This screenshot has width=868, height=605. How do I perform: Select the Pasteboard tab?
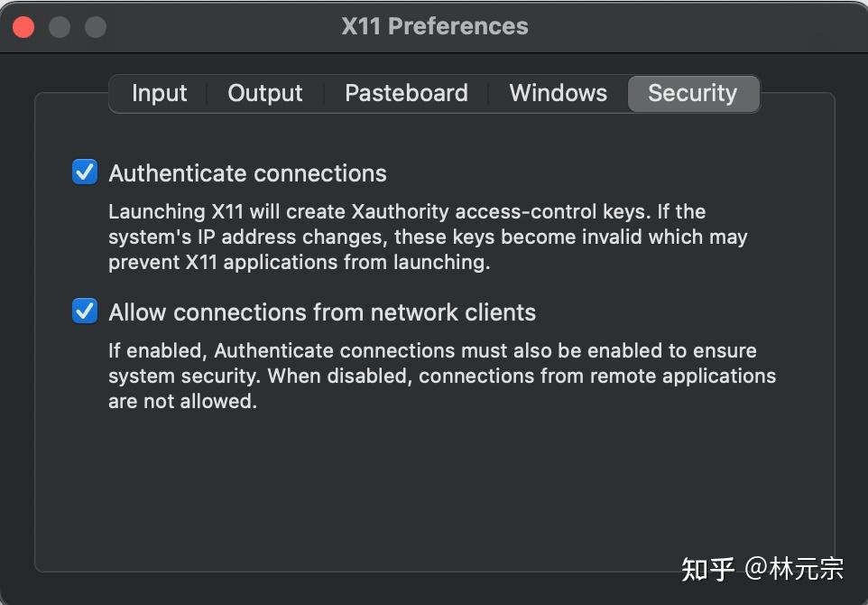pos(406,93)
